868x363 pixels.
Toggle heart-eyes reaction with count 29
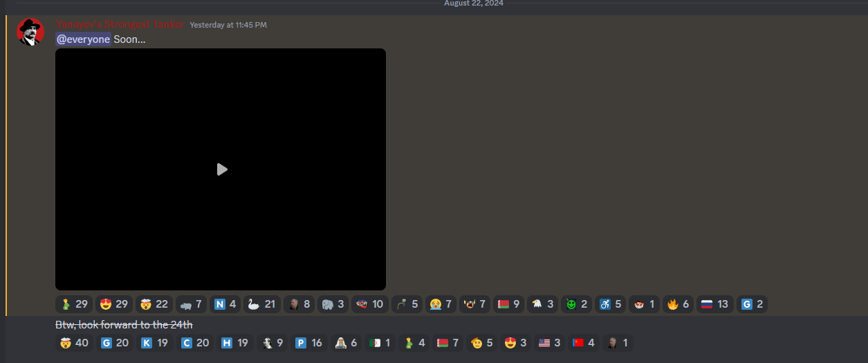[x=114, y=304]
